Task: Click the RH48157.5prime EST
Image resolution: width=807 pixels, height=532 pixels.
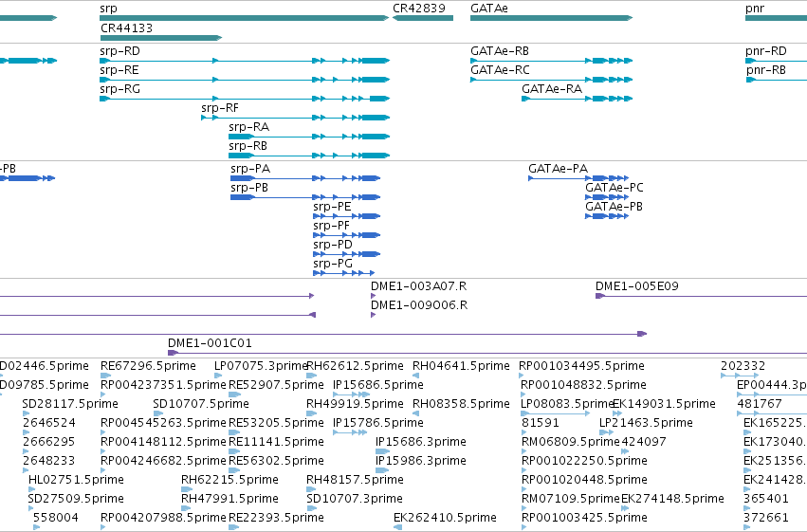Action: coord(311,489)
